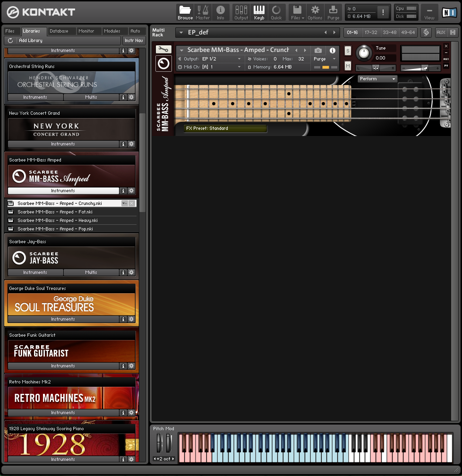Click the Add Library button

(x=62, y=41)
